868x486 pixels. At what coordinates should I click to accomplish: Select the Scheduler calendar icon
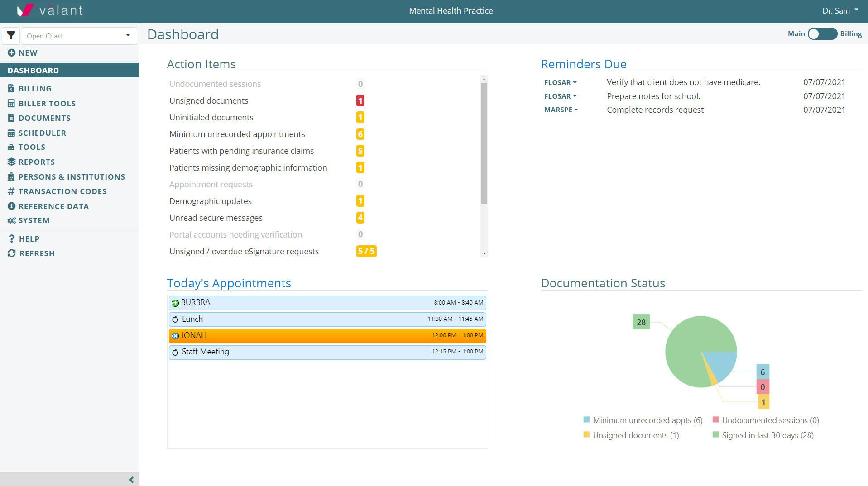(11, 133)
